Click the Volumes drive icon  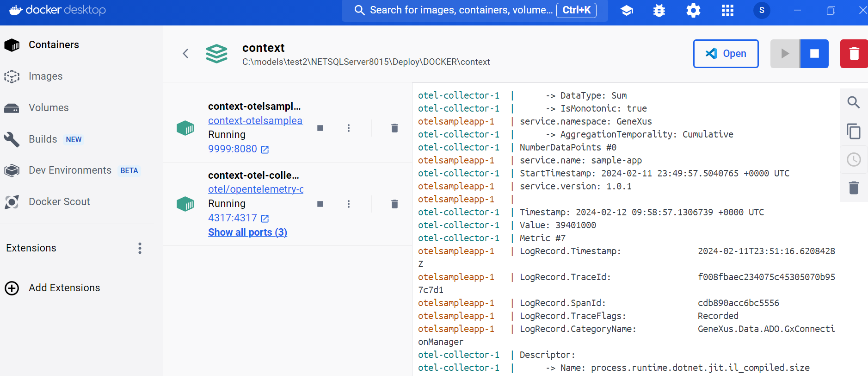[12, 108]
